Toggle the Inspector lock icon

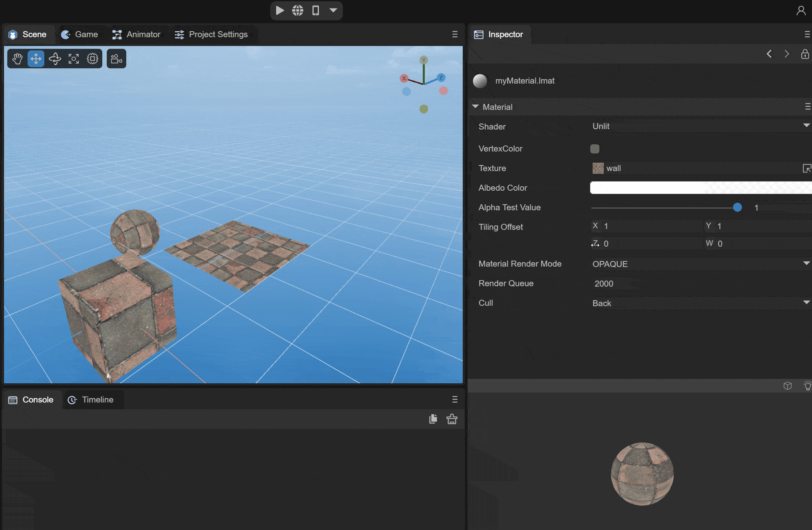805,54
